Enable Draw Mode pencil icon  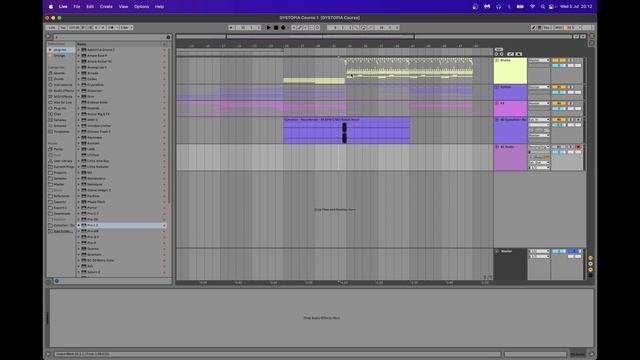[x=533, y=28]
